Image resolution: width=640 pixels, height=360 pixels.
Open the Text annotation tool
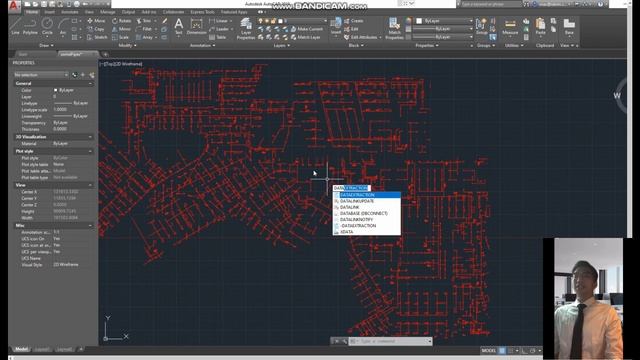(x=179, y=26)
